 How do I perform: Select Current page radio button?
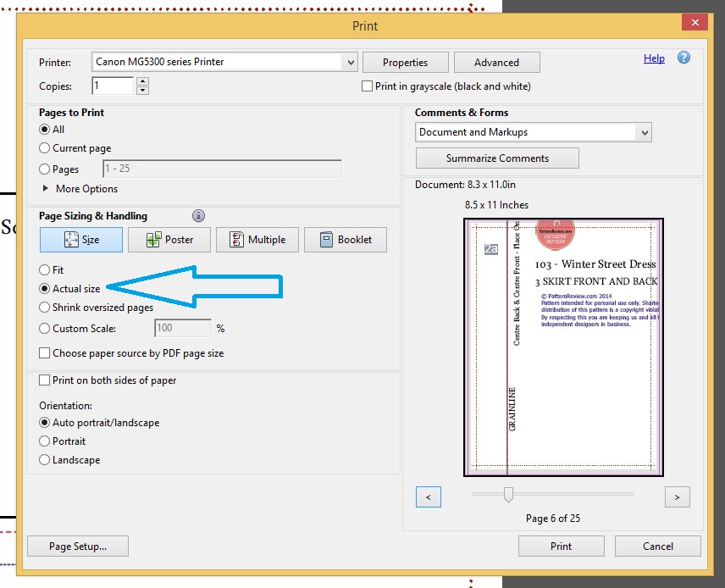click(44, 148)
